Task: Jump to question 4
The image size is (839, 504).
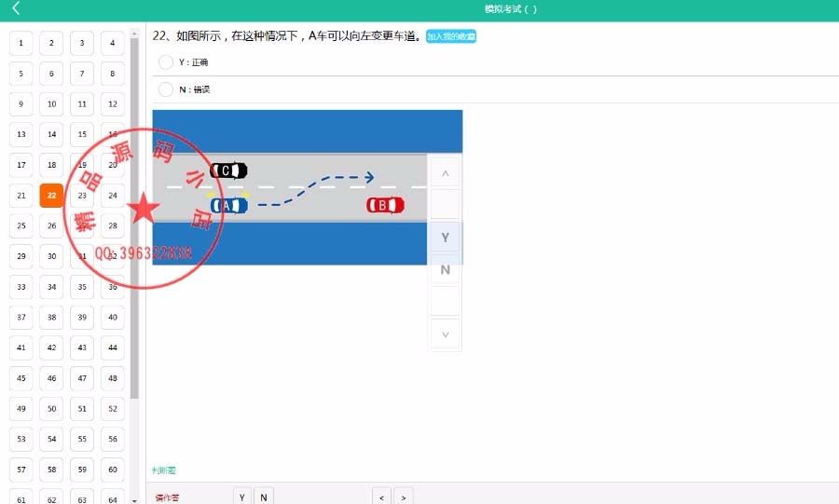Action: 113,43
